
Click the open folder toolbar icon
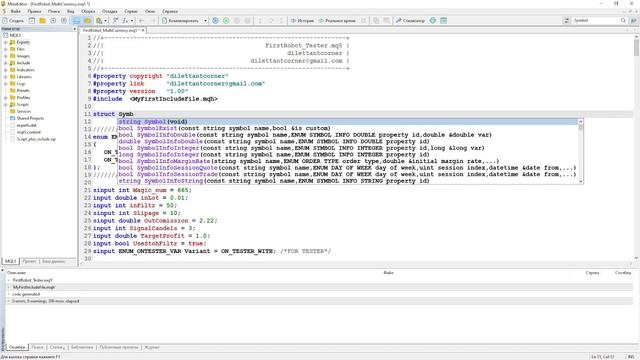pos(42,20)
